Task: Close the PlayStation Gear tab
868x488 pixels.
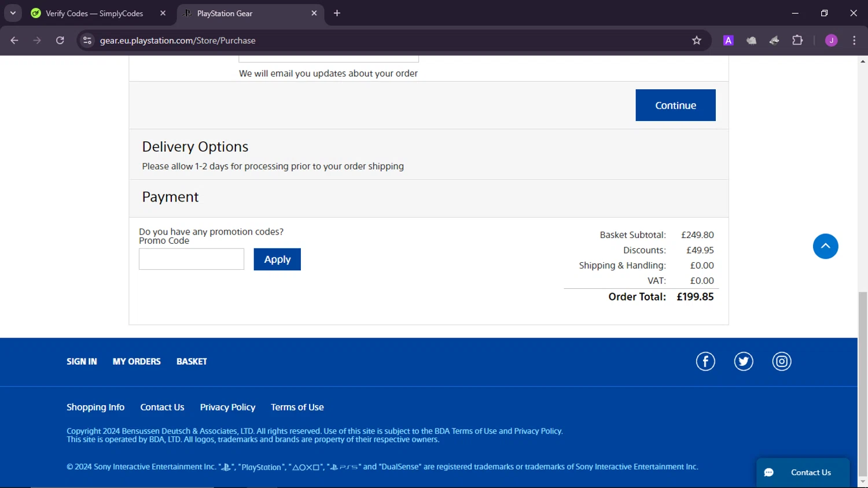Action: [x=314, y=13]
